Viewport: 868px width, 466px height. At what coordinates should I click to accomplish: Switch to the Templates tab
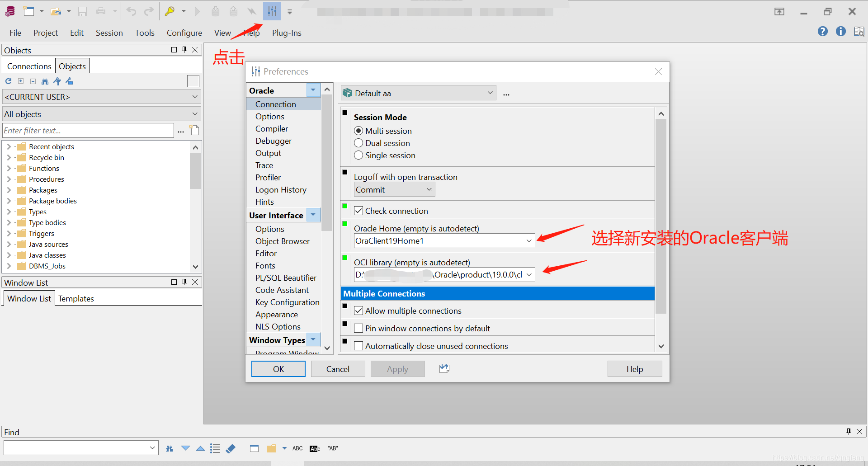(x=76, y=299)
